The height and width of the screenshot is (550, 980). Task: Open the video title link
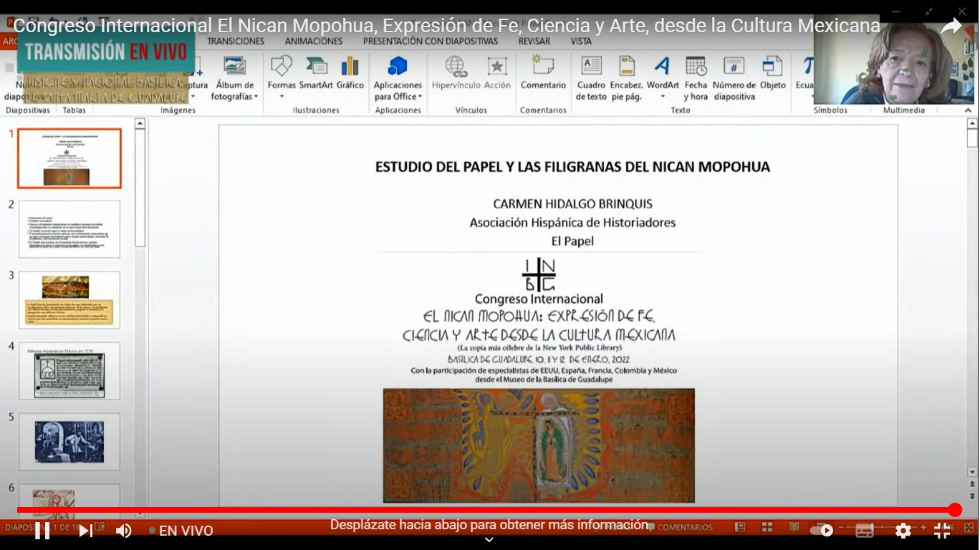tap(446, 26)
